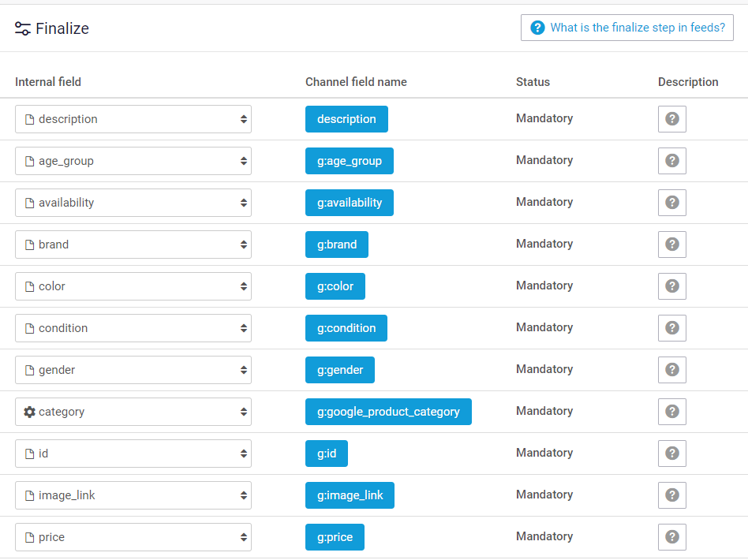Open 'What is the finalize step in feeds?'

627,28
